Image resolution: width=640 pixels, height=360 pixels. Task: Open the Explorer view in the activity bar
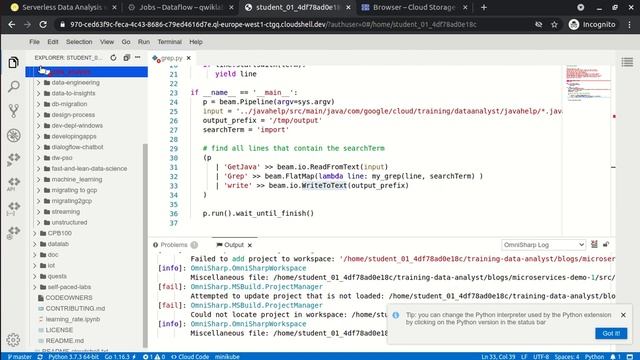(x=13, y=62)
